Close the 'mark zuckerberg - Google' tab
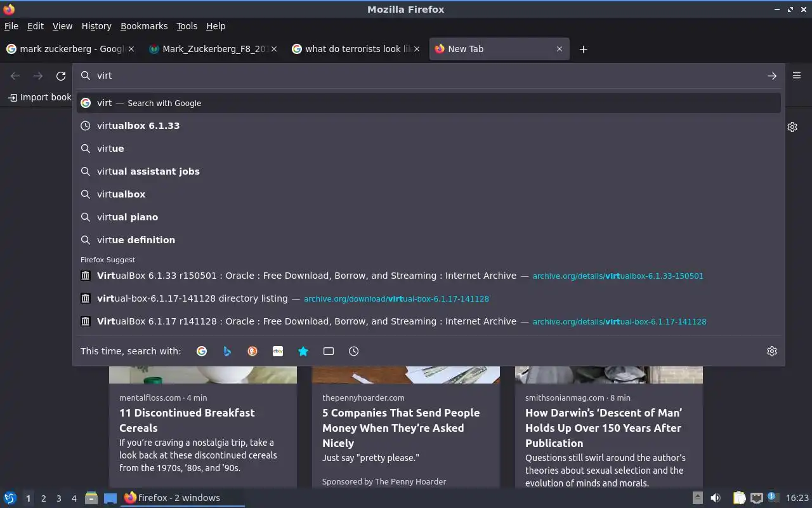This screenshot has height=508, width=812. pyautogui.click(x=132, y=49)
